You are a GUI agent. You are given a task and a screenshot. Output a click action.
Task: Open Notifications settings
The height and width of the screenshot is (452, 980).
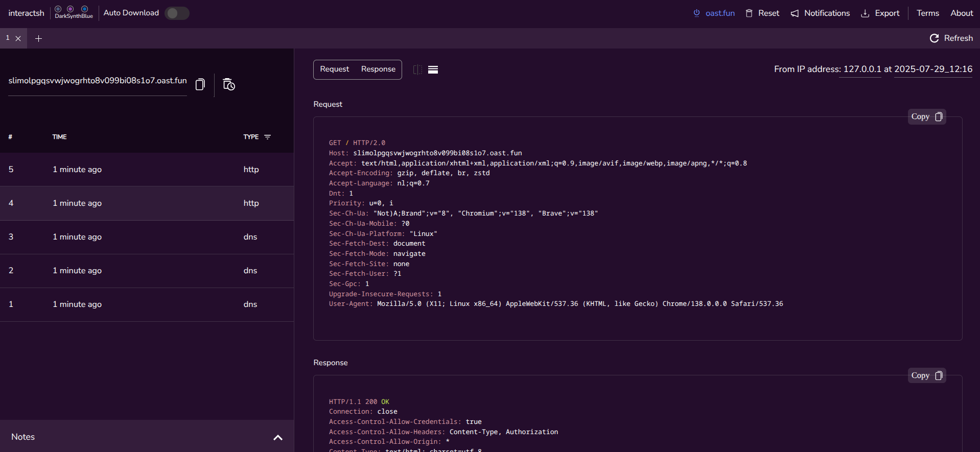[820, 13]
